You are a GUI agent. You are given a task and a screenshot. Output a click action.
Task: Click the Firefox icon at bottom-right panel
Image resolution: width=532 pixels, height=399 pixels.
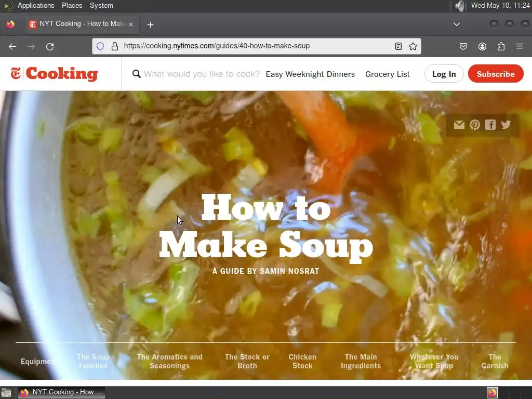tap(492, 393)
